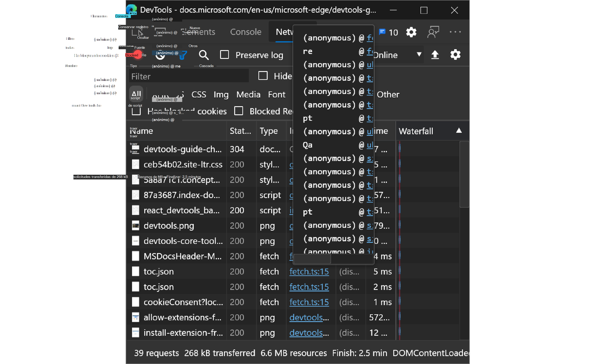Click Finish: 2.5 min in status bar
This screenshot has height=364, width=595.
[359, 353]
